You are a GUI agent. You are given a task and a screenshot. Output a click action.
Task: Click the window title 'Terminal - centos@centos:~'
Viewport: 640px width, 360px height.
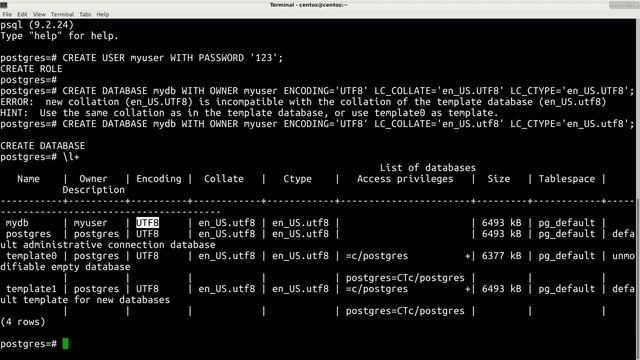[309, 5]
